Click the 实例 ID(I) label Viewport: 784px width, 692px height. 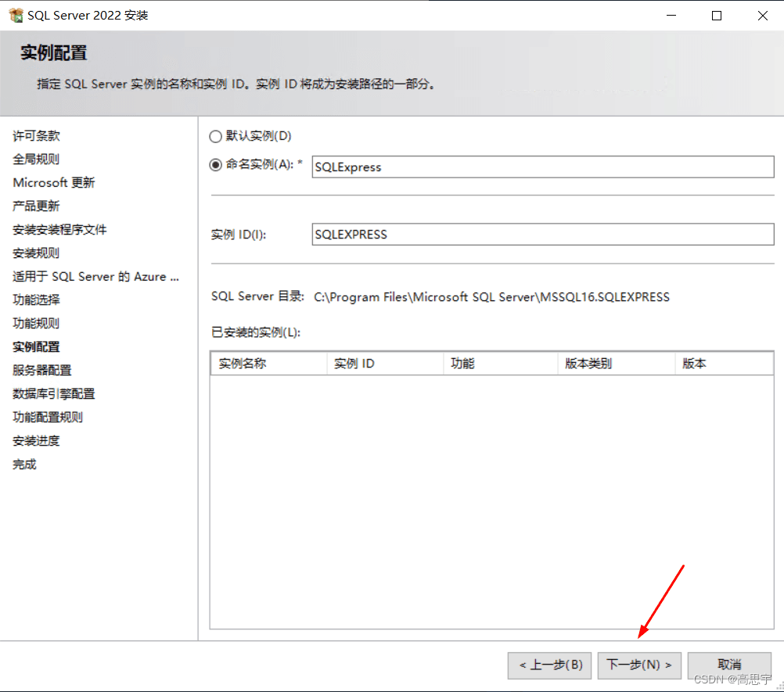tap(239, 235)
